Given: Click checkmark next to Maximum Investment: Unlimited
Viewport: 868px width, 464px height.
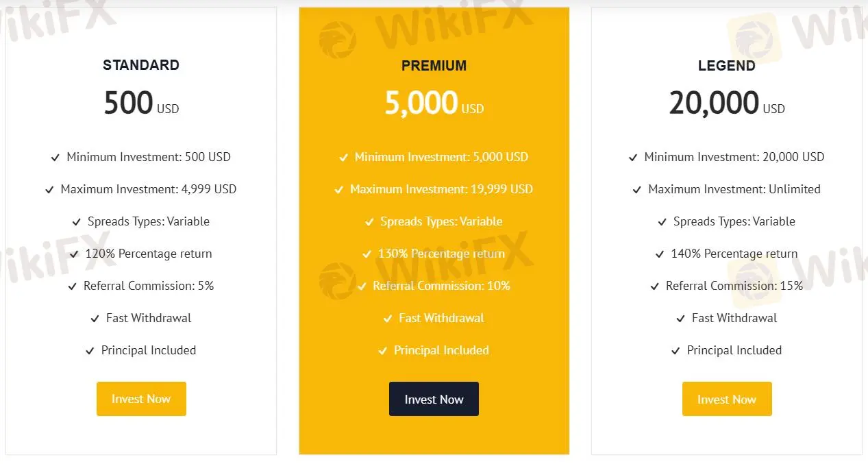Looking at the screenshot, I should point(637,190).
